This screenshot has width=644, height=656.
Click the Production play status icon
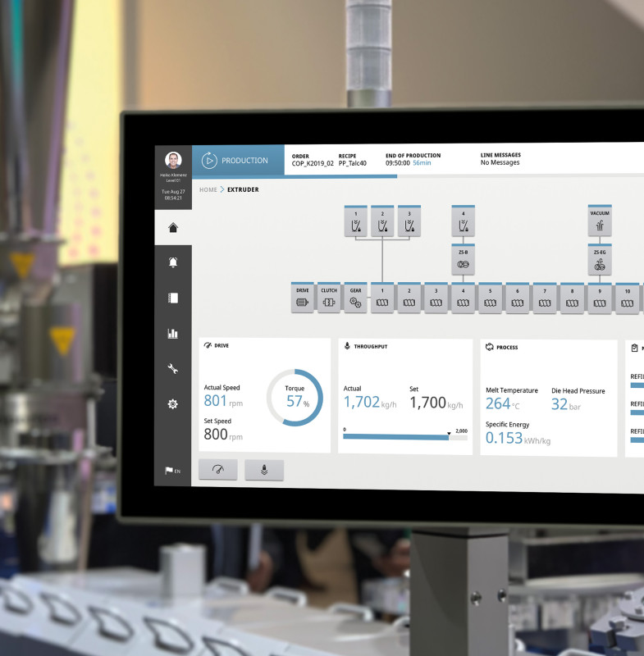tap(209, 161)
